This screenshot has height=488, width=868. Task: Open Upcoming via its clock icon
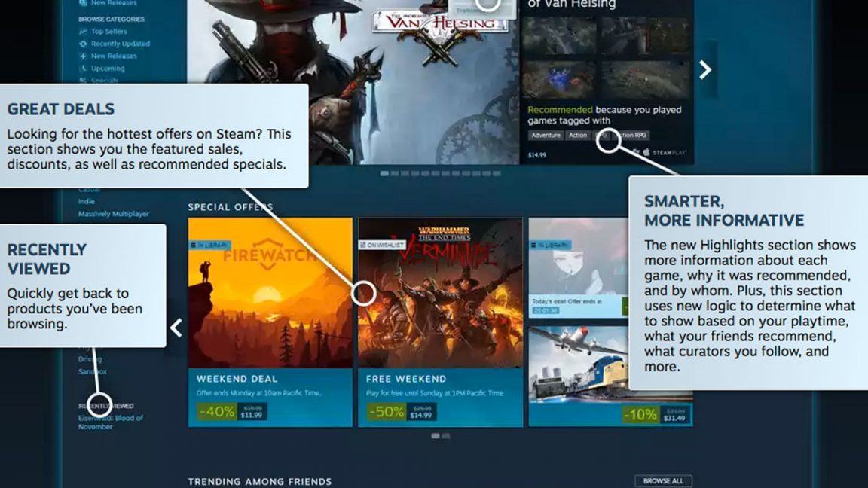83,68
